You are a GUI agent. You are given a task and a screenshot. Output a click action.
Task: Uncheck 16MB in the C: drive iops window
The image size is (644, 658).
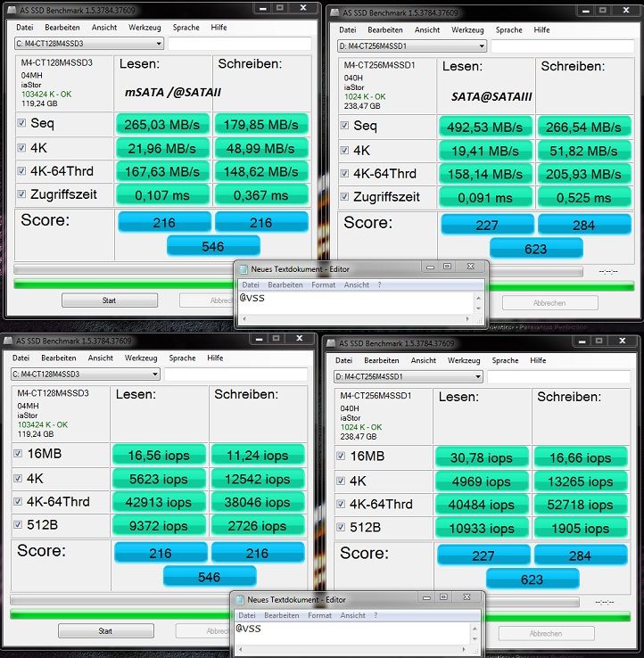(18, 453)
